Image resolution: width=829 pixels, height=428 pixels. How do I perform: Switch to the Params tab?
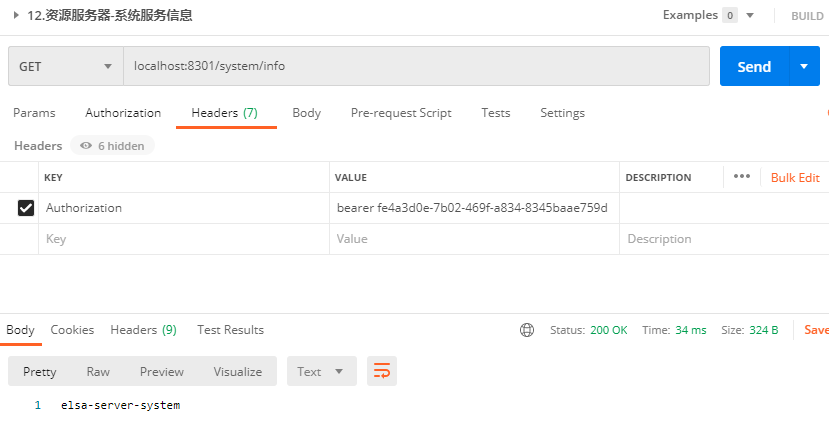coord(34,113)
